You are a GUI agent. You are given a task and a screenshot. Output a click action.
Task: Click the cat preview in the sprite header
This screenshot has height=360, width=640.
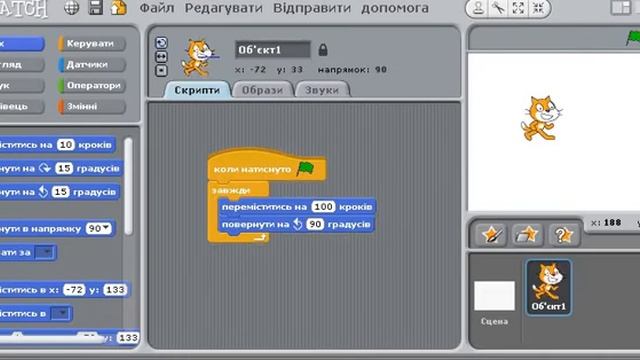[198, 58]
